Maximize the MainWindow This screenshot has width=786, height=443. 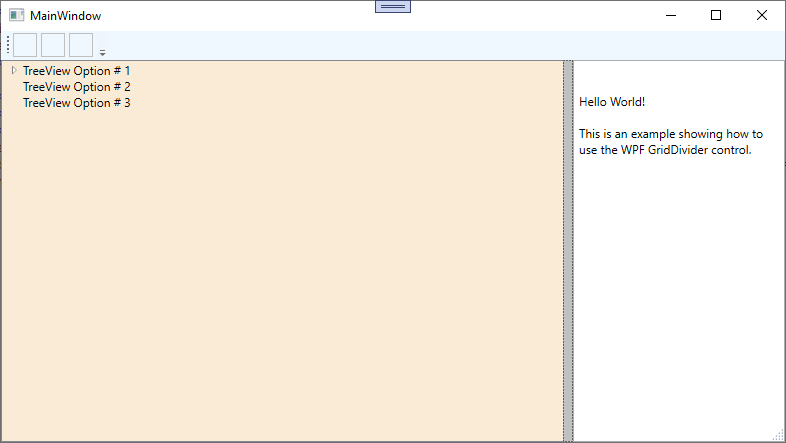pos(716,16)
